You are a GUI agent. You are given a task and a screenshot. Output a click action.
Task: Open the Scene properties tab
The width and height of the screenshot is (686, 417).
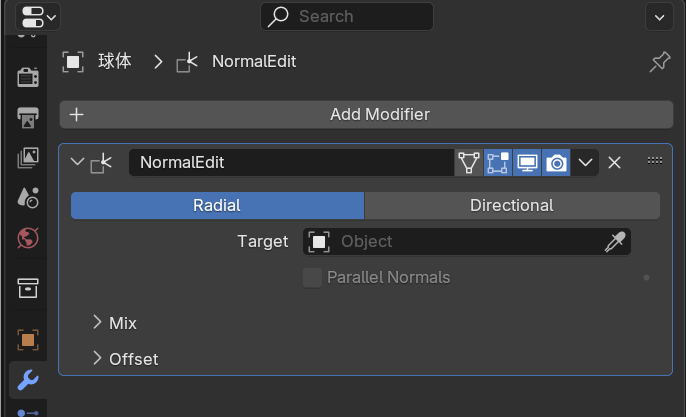(x=28, y=197)
